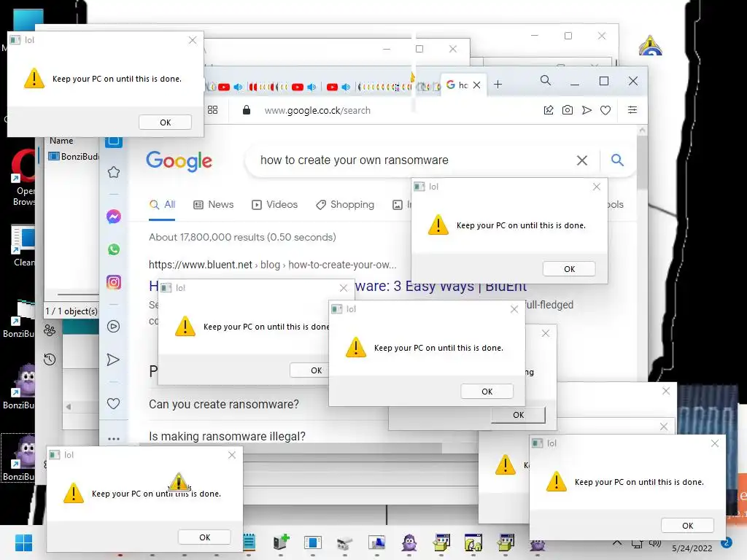Click the Windows Start button

[x=23, y=542]
